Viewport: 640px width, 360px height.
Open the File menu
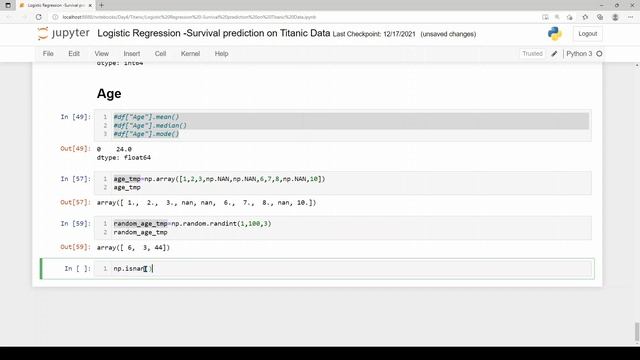[48, 54]
